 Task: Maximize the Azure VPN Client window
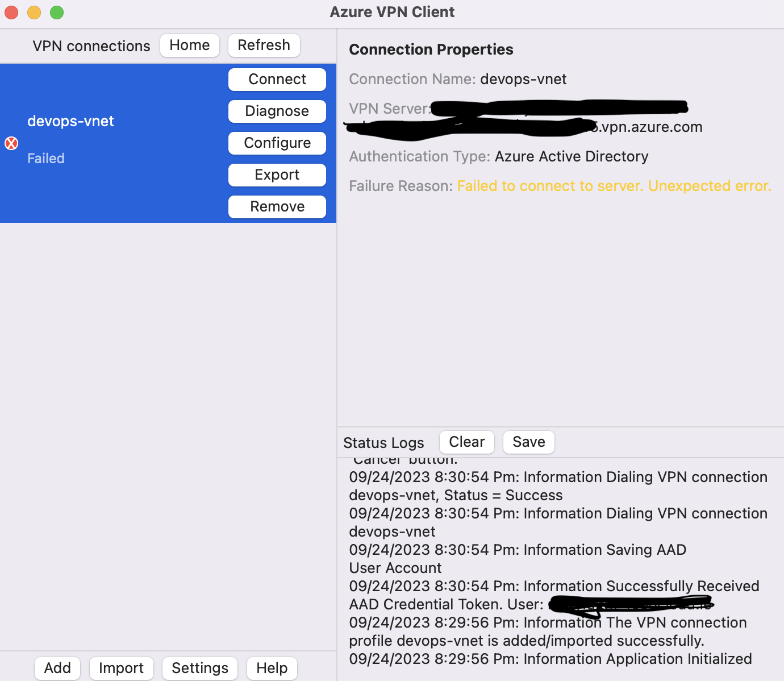pos(57,12)
